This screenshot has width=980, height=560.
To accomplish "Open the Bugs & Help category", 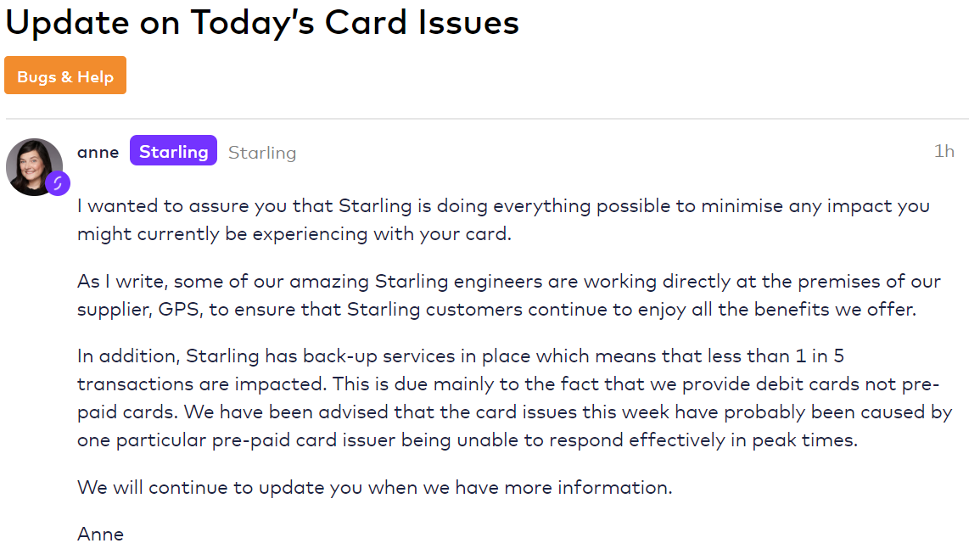I will pos(65,76).
